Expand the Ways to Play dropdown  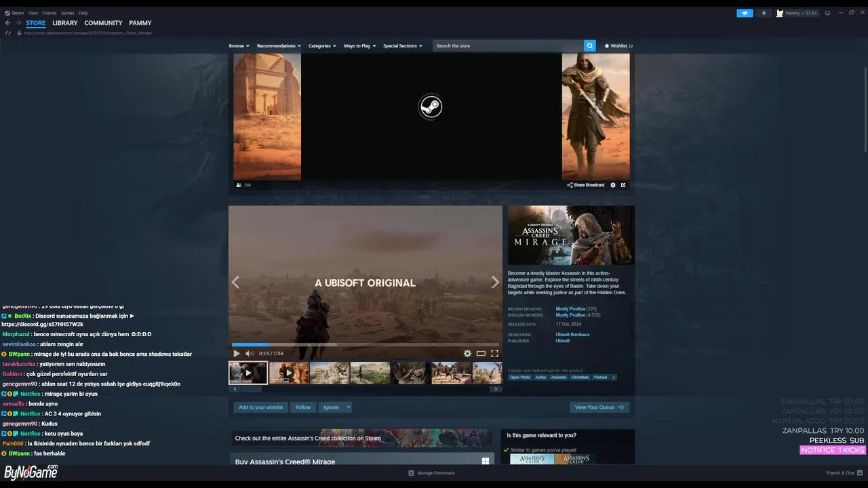[x=359, y=46]
